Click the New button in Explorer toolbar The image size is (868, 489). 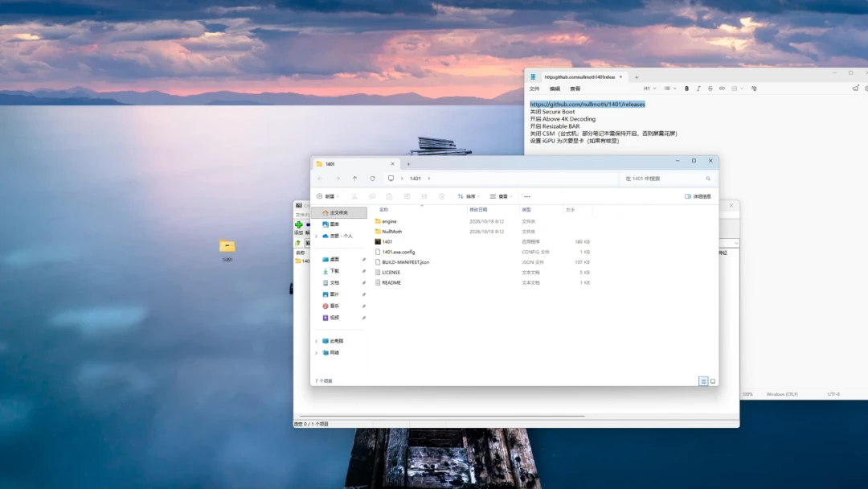click(x=327, y=196)
